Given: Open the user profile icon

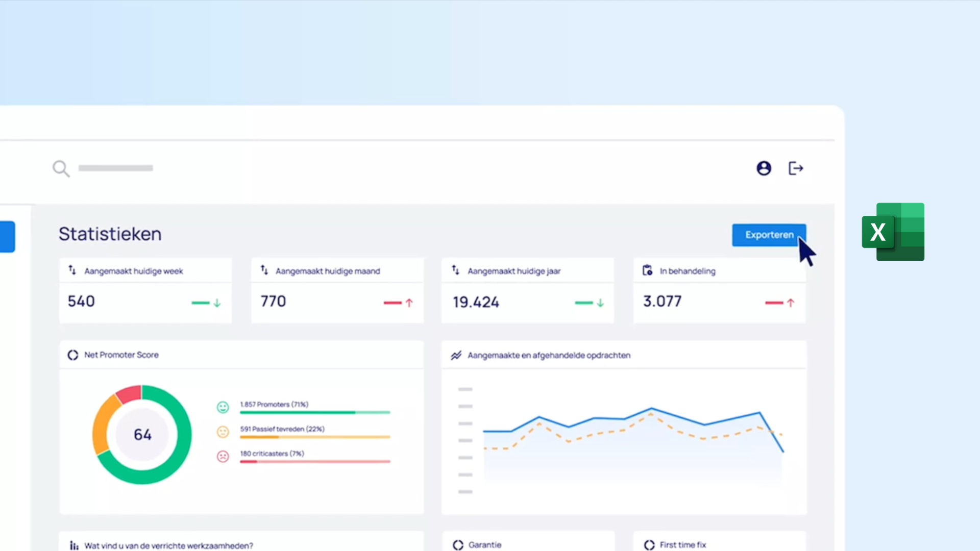Looking at the screenshot, I should (x=764, y=168).
